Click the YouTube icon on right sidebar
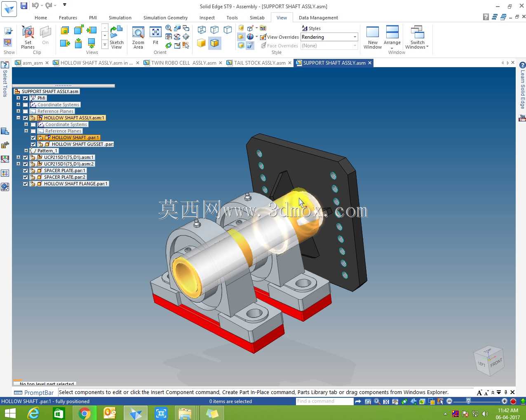 pyautogui.click(x=522, y=118)
